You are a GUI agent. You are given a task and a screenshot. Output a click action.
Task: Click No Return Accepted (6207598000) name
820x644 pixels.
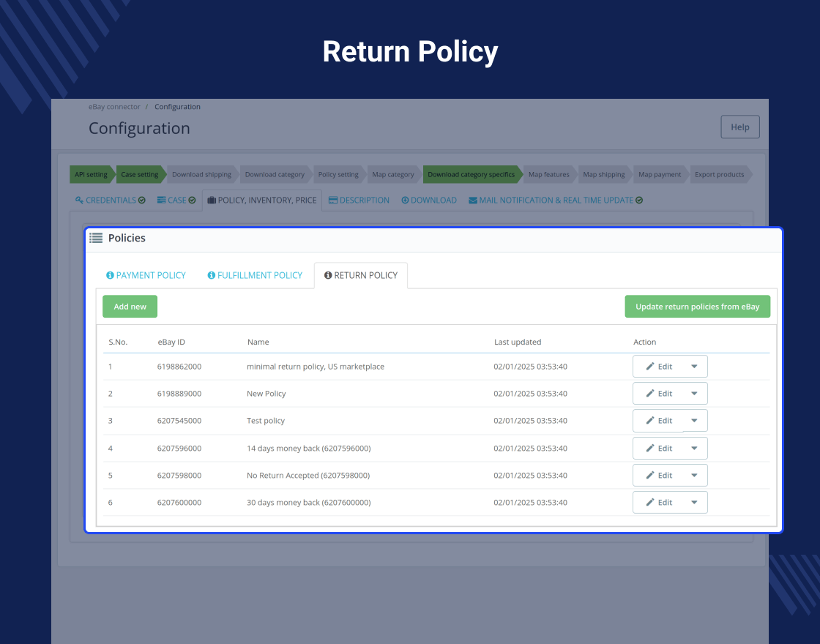[308, 475]
